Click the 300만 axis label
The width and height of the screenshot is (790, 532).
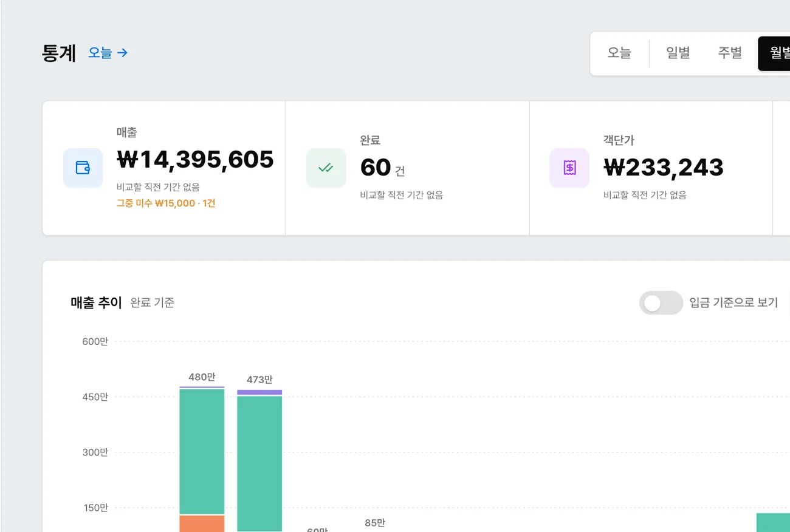pos(95,452)
